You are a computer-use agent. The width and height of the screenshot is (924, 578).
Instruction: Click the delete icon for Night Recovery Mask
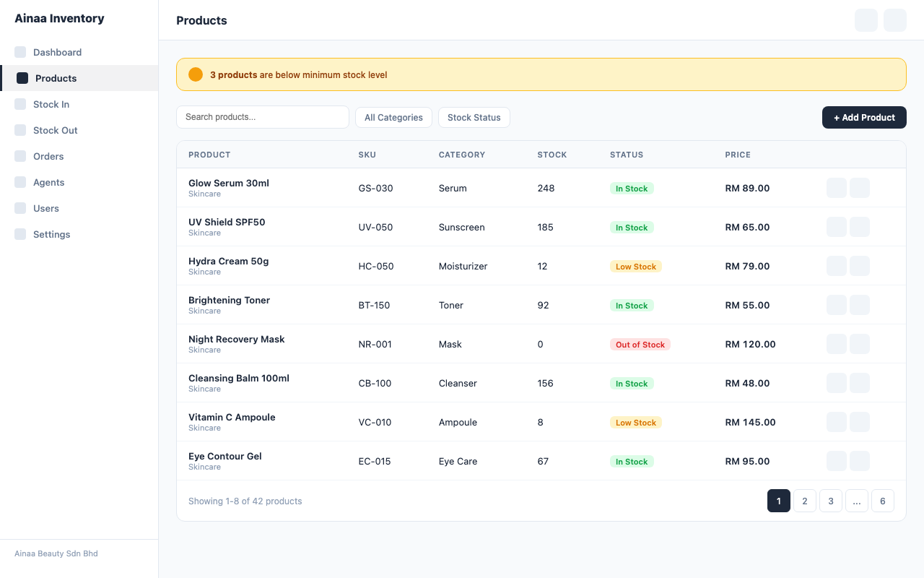[860, 344]
